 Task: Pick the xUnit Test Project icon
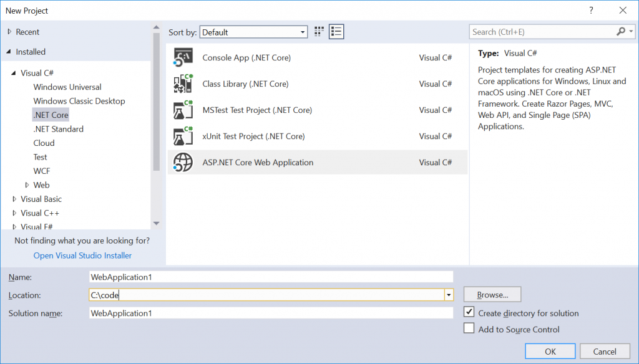(182, 136)
